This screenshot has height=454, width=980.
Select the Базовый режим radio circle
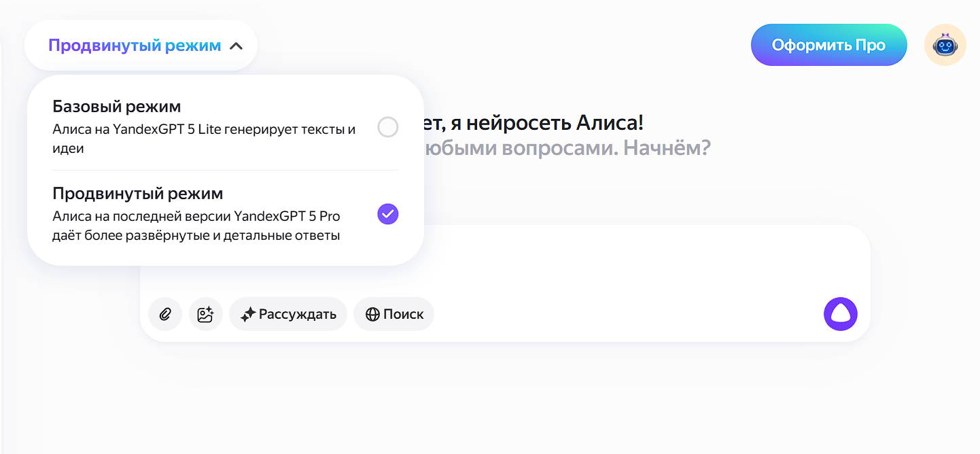[x=387, y=127]
